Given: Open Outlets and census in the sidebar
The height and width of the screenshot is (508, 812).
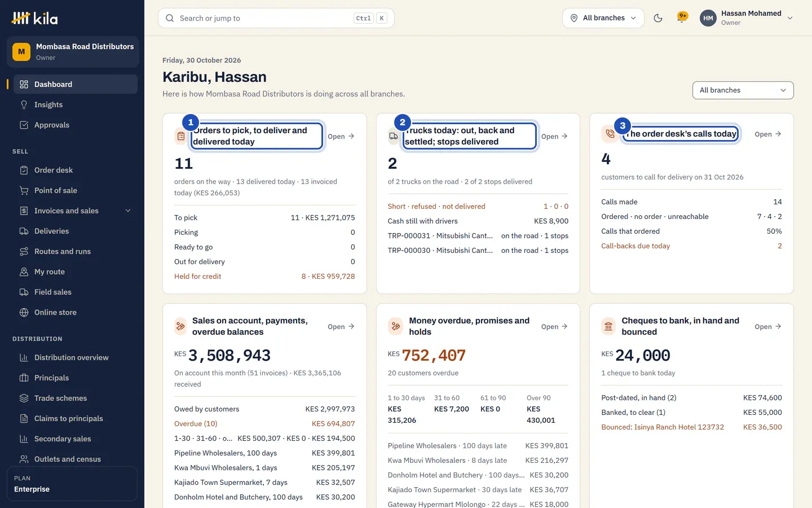Looking at the screenshot, I should (x=76, y=459).
